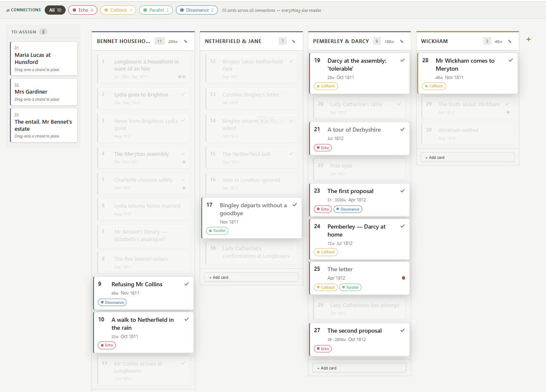Click the orange status dot on The letter
546x392 pixels.
tap(404, 278)
